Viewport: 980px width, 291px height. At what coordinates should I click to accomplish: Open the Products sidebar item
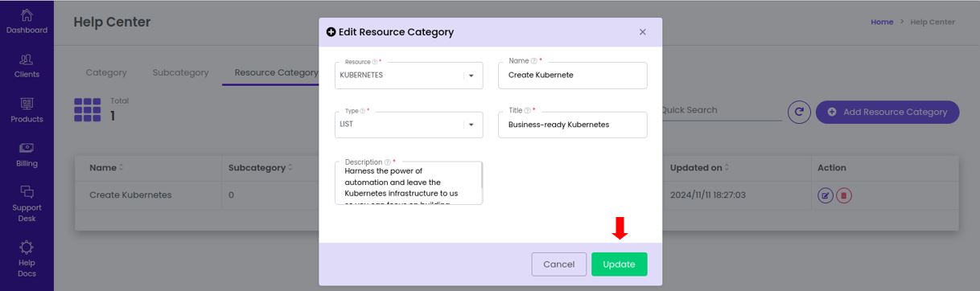[x=27, y=111]
